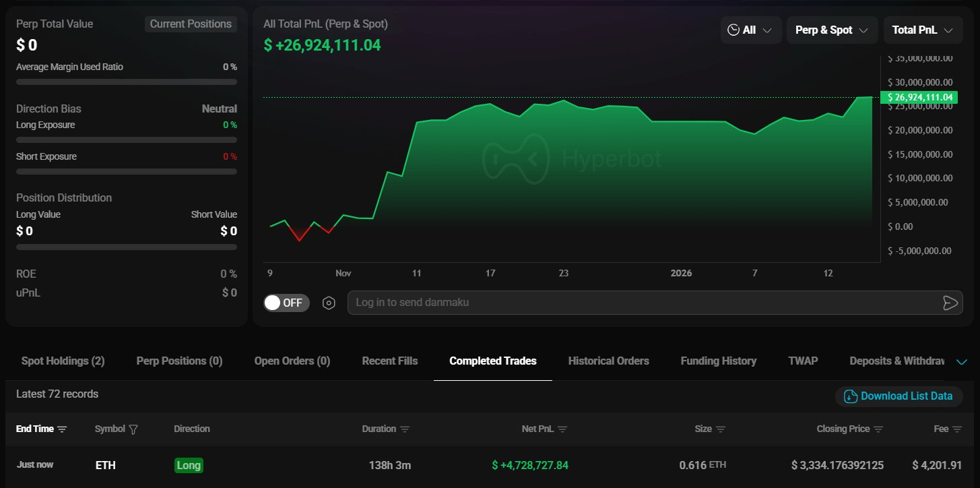Sort by Net PnL column icon
Screen dimensions: 980x488
562,429
